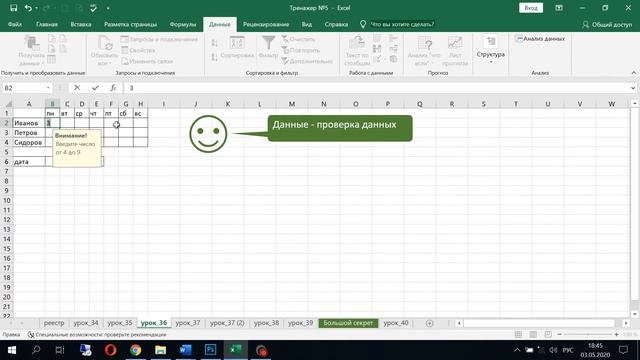Click in the formula bar showing 3
This screenshot has width=640, height=360.
(376, 88)
